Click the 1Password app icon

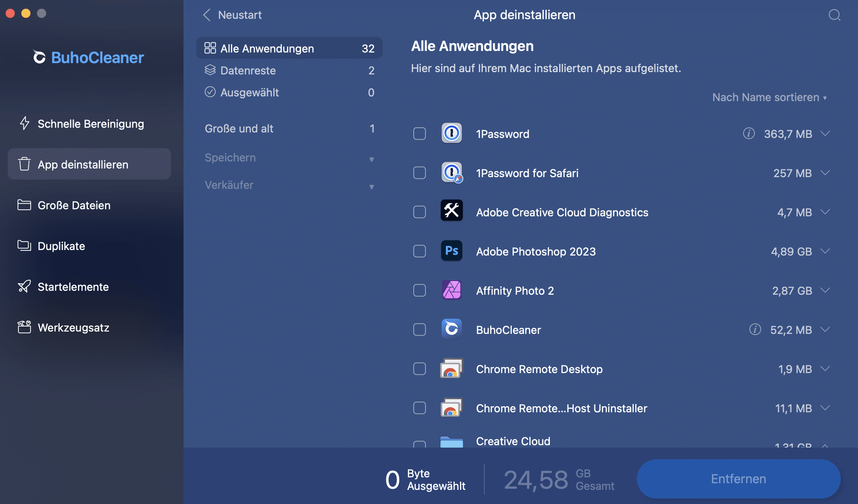pyautogui.click(x=452, y=133)
